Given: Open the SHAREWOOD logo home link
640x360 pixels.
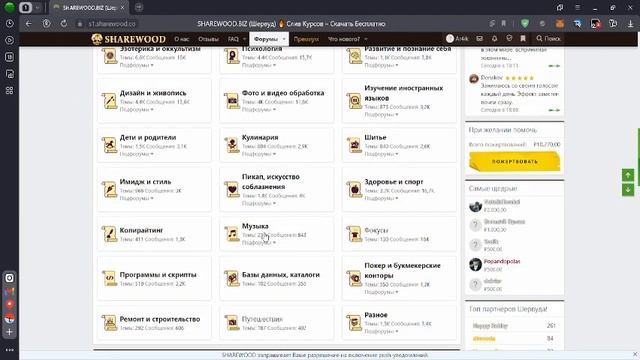Looking at the screenshot, I should (129, 39).
